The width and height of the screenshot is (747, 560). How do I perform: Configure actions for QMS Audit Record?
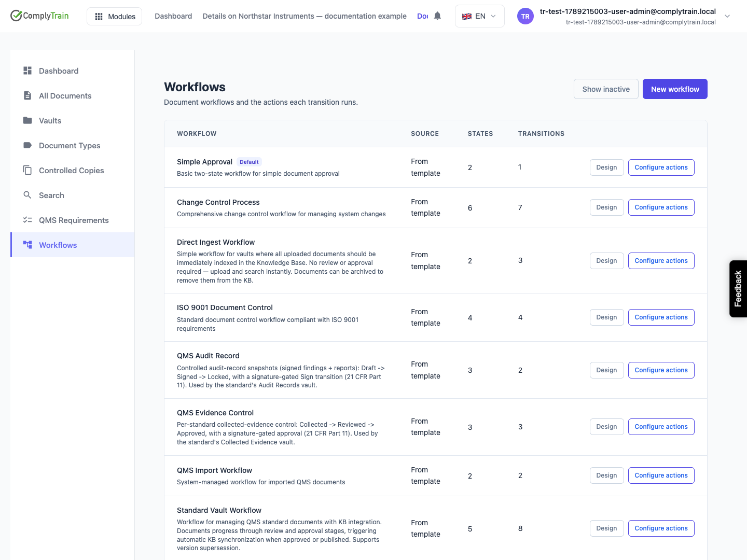661,370
